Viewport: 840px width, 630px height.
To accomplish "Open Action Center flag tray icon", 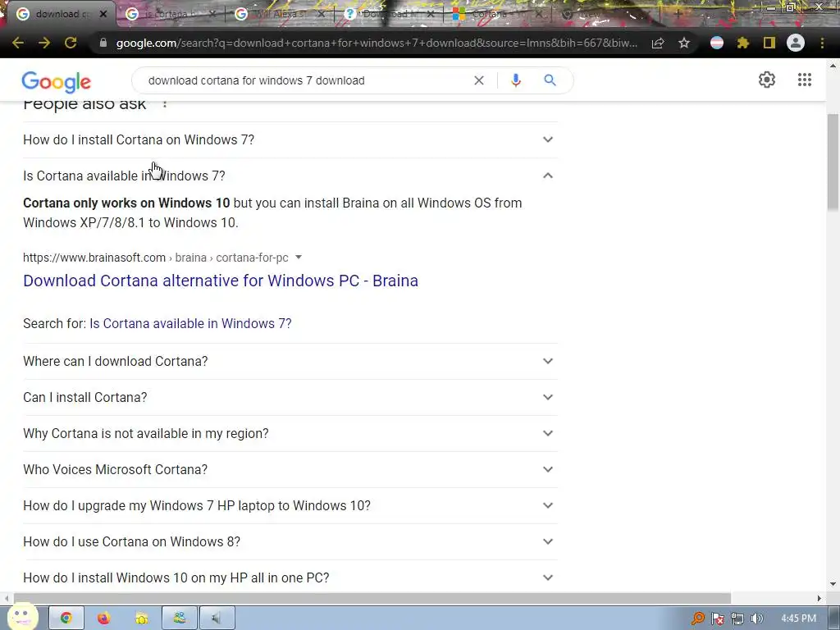I will click(x=717, y=619).
